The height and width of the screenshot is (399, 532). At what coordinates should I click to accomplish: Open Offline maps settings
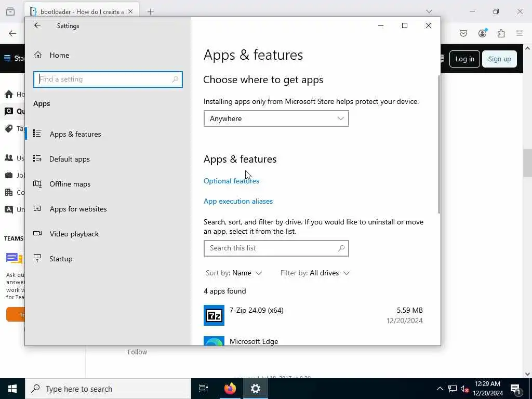click(70, 184)
